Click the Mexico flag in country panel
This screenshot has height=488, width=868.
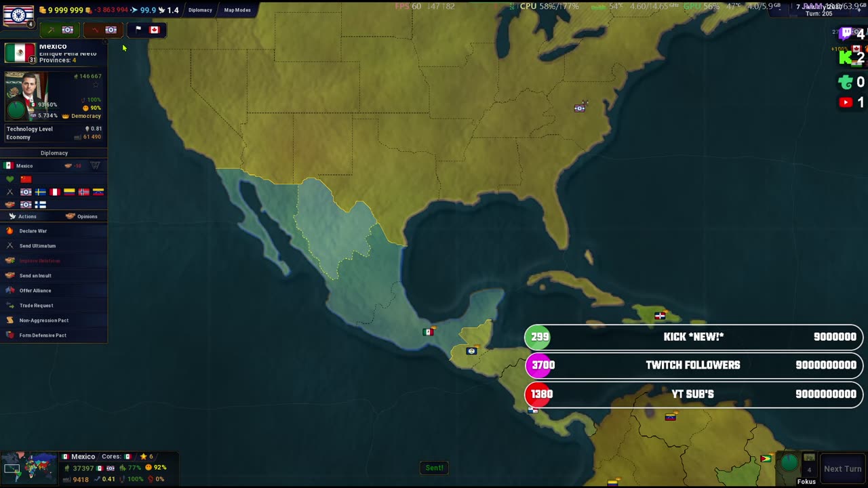tap(20, 54)
